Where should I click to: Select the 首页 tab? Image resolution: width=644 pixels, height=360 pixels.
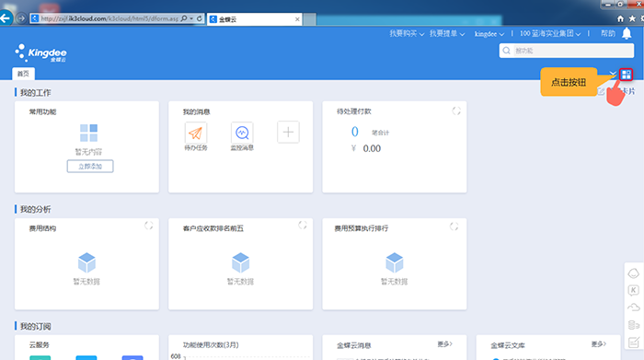pos(23,74)
